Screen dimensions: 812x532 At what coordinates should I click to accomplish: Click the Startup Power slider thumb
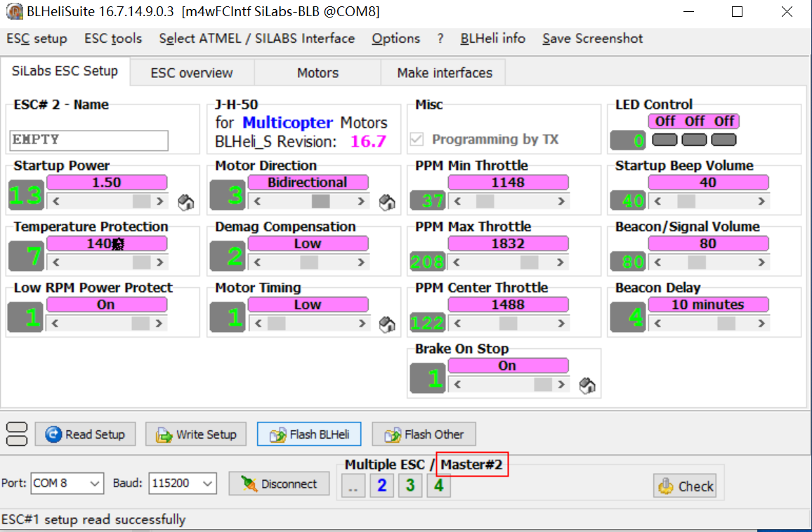pos(141,201)
